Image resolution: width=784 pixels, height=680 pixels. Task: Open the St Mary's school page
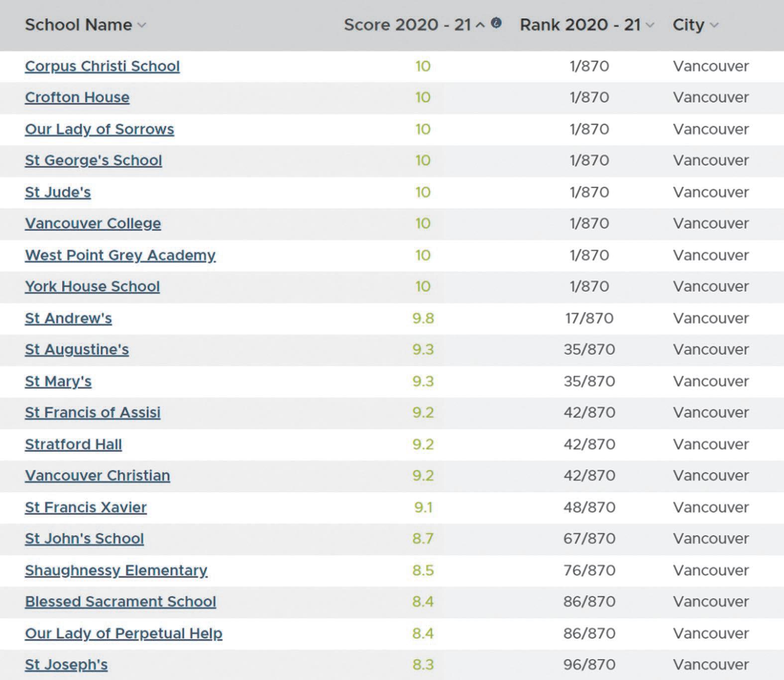pyautogui.click(x=58, y=381)
